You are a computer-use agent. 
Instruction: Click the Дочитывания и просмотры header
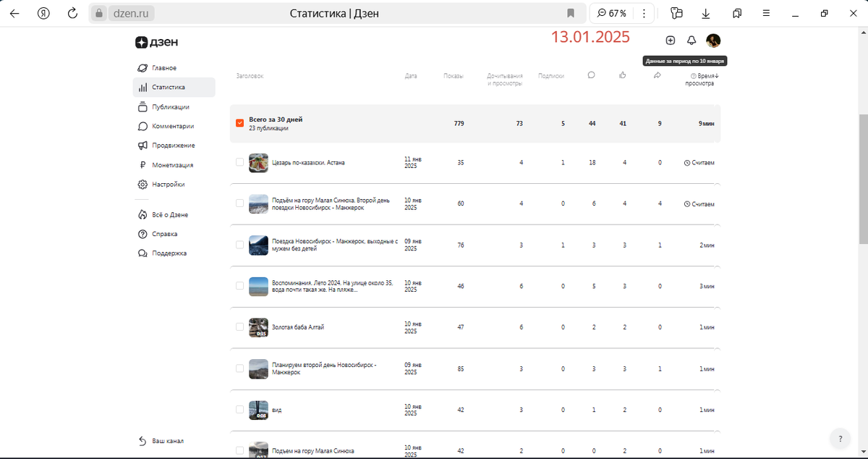click(x=505, y=79)
